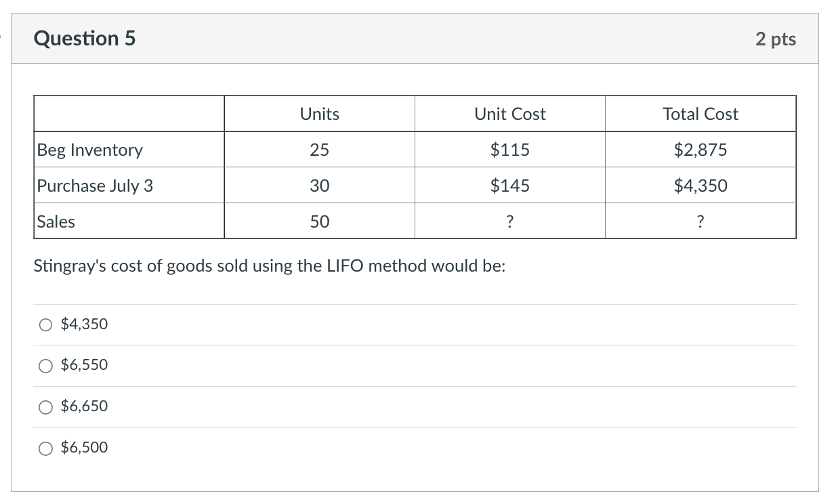The height and width of the screenshot is (504, 836).
Task: Select the $4,350 answer radio button
Action: click(x=45, y=325)
